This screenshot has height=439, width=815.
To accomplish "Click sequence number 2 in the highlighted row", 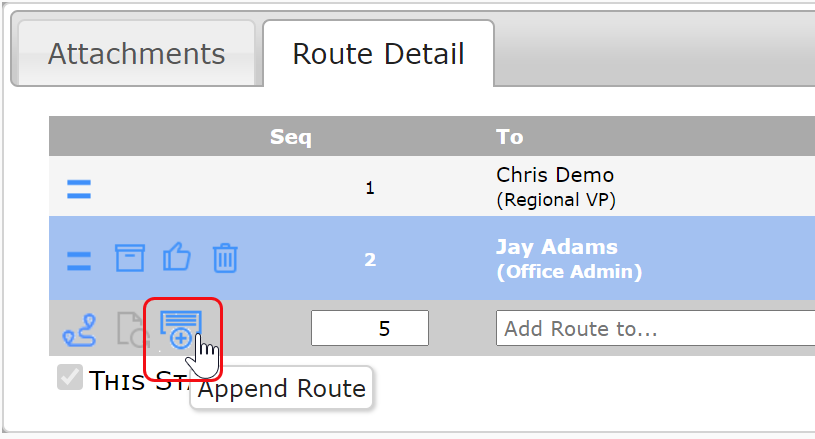I will point(370,259).
